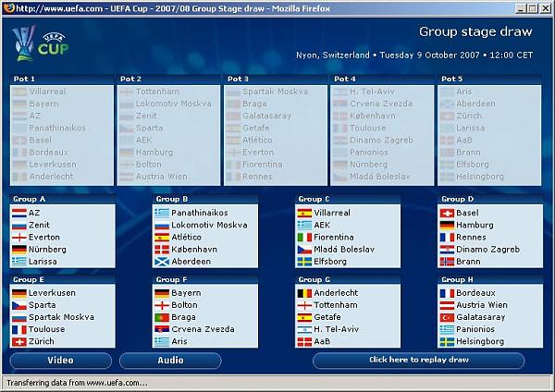This screenshot has width=555, height=392.
Task: Select Tottenham in Group G
Action: pos(337,305)
